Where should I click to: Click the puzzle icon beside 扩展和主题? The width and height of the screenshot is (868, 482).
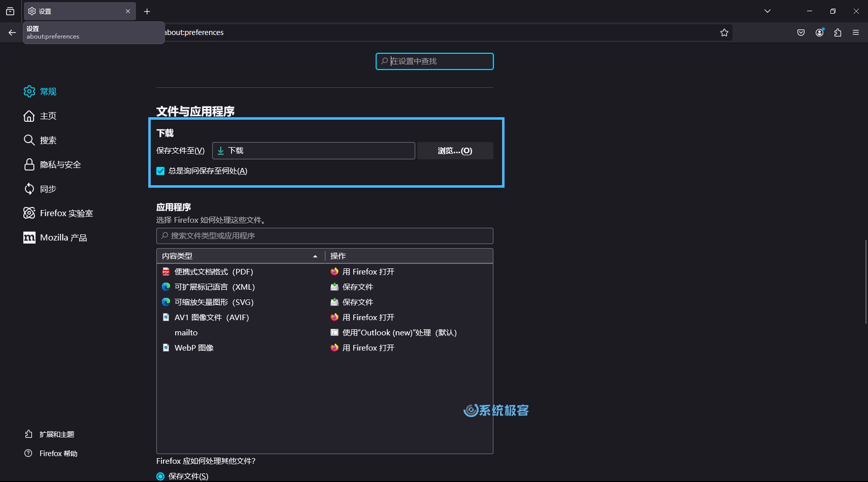28,434
